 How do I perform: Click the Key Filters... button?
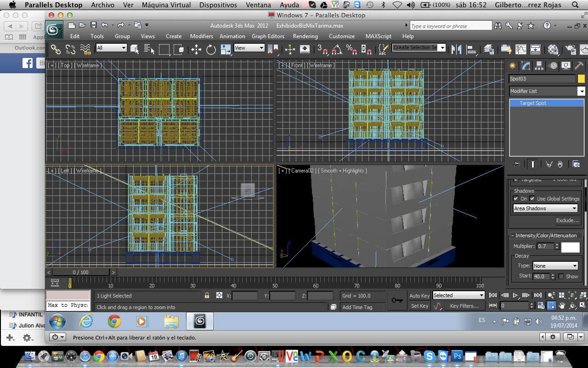[x=464, y=306]
